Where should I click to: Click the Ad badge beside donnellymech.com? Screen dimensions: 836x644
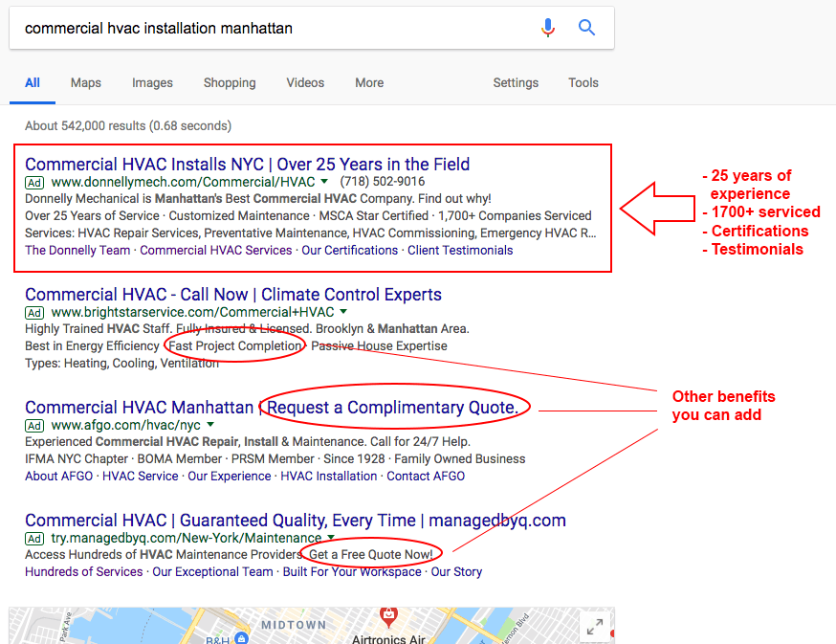pos(34,183)
